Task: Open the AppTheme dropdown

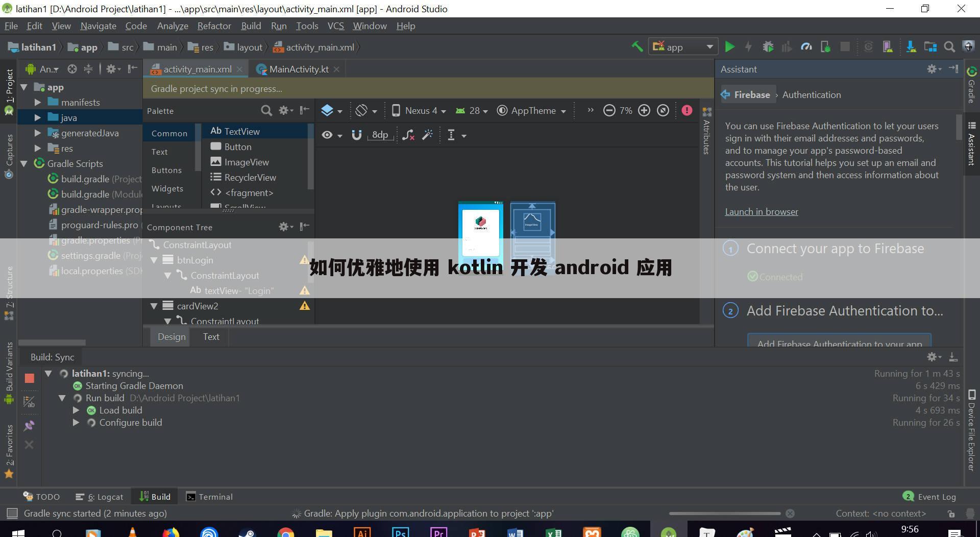Action: pos(531,111)
